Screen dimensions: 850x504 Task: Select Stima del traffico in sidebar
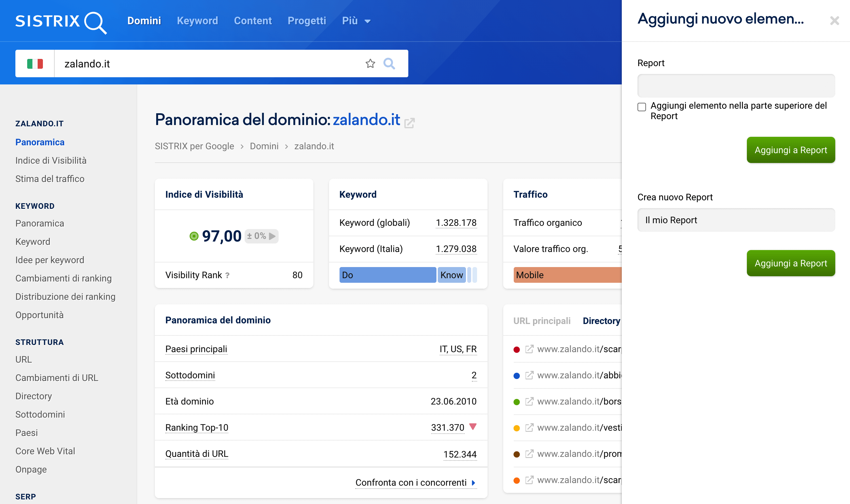pos(50,179)
